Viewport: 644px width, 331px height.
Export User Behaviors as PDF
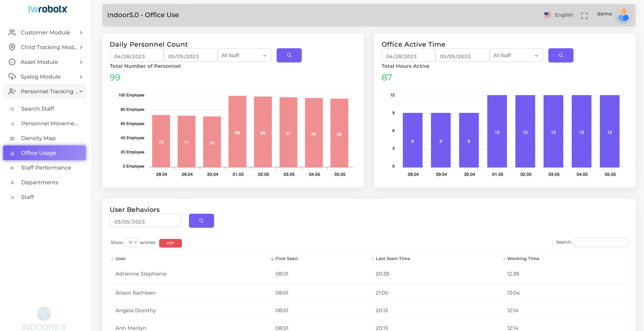(x=170, y=243)
